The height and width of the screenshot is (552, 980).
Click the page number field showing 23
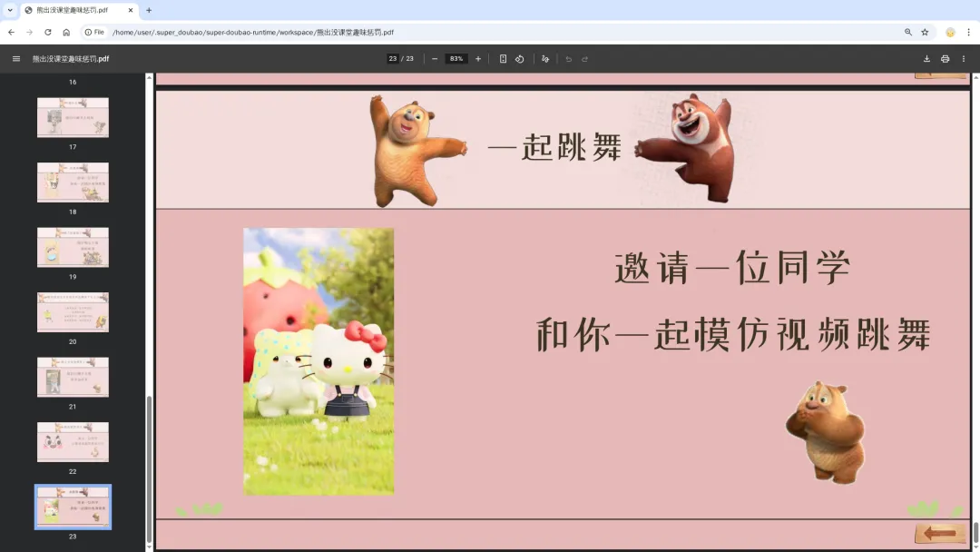click(x=393, y=59)
